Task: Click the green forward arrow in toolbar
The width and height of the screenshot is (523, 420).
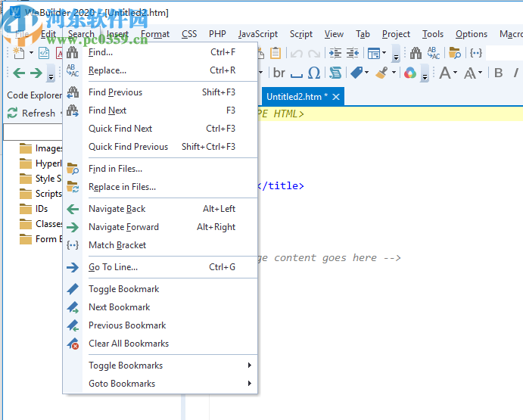Action: point(36,73)
